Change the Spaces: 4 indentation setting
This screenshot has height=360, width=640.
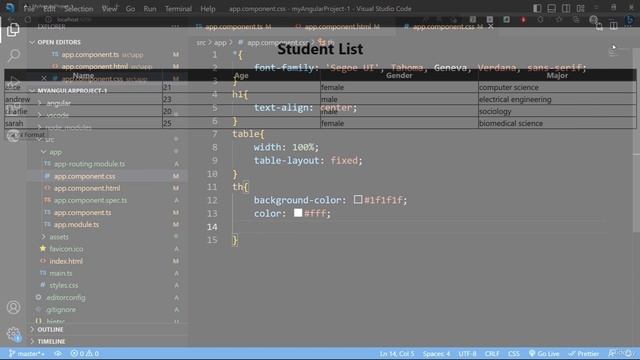pyautogui.click(x=436, y=353)
